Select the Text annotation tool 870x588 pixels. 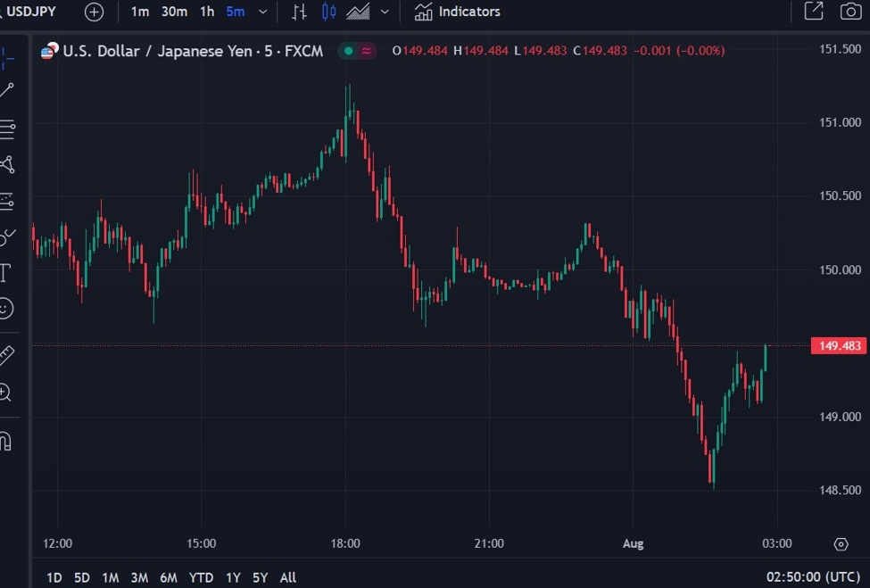(7, 274)
